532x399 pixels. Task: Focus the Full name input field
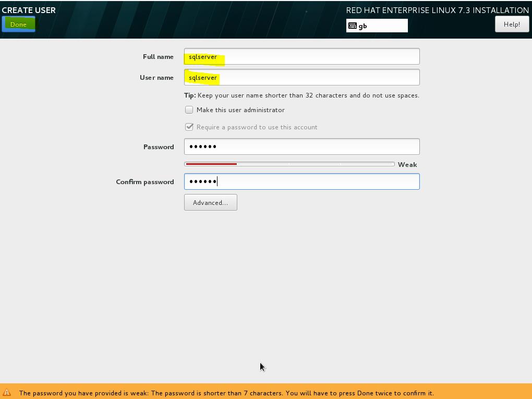coord(301,56)
